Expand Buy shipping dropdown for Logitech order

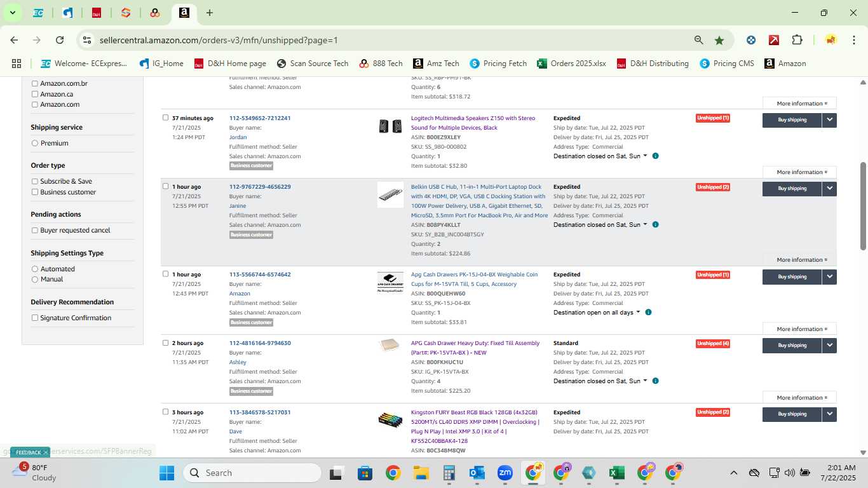[829, 120]
